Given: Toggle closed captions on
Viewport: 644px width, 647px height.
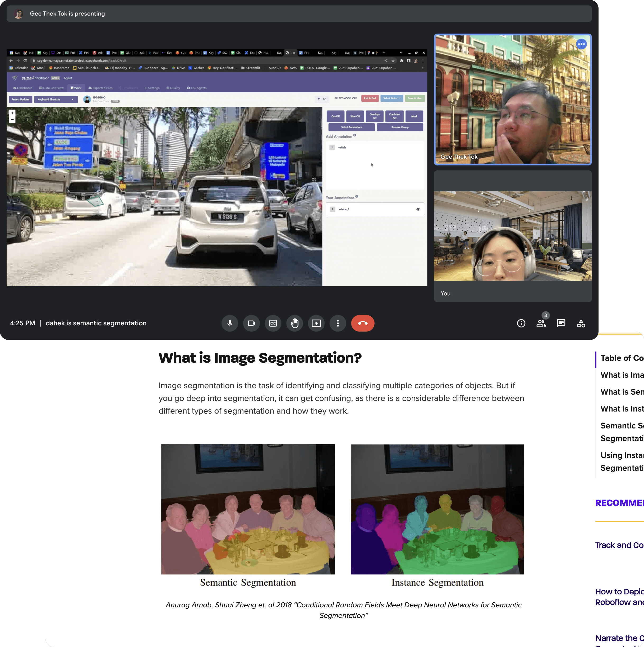Looking at the screenshot, I should click(273, 323).
